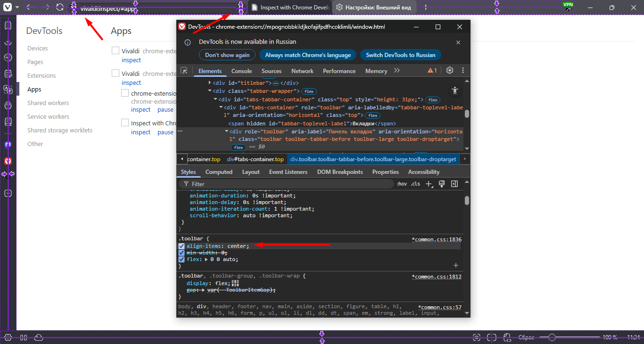Open DevTools settings gear
The width and height of the screenshot is (644, 344).
(450, 71)
